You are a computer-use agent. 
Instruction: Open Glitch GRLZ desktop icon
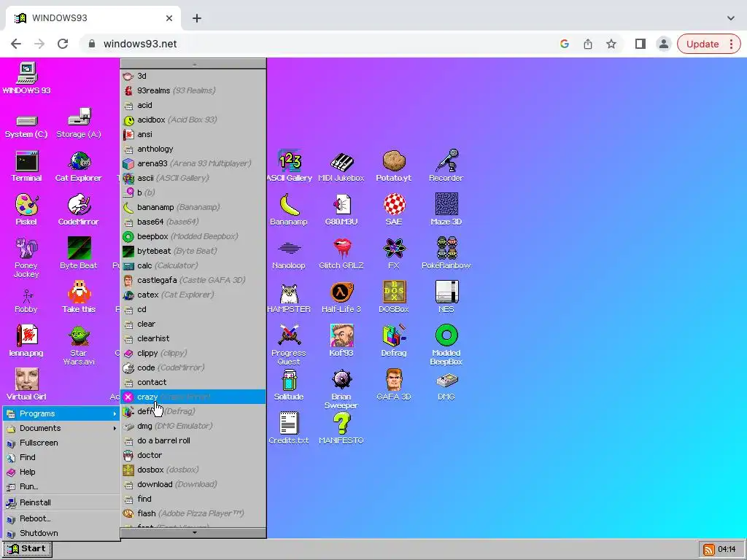[341, 253]
